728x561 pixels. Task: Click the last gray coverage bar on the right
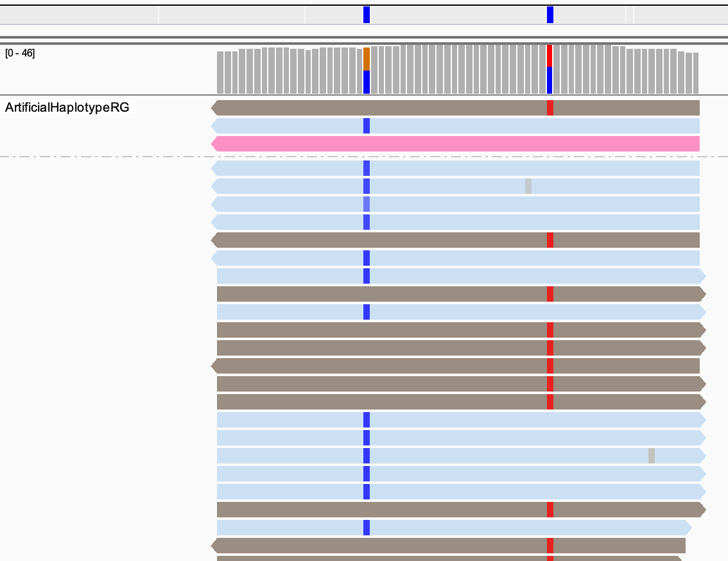tap(695, 73)
